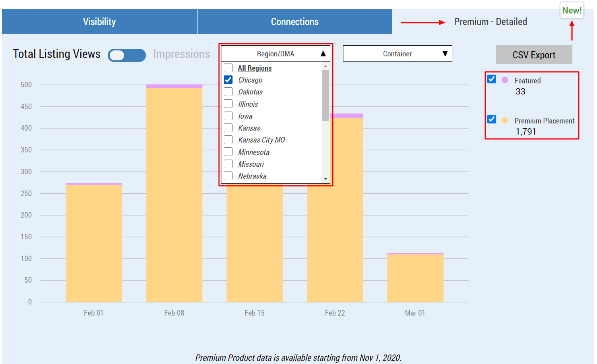The width and height of the screenshot is (597, 364).
Task: Click the region list scrollbar thumb
Action: [326, 95]
